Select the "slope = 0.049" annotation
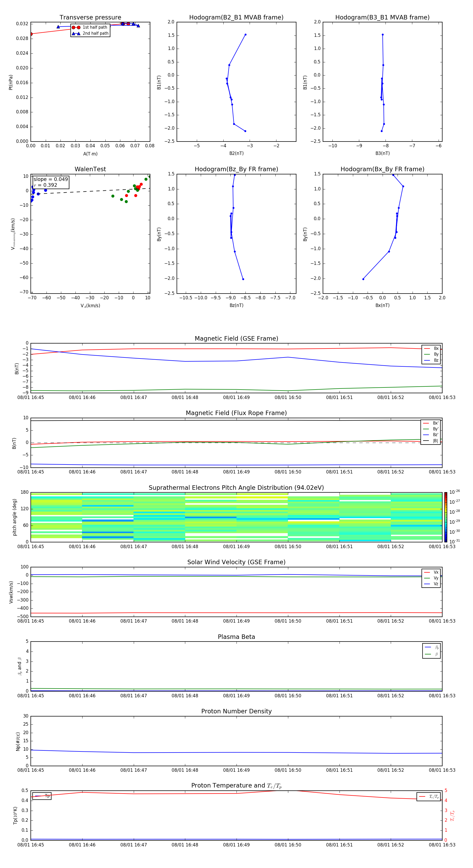 51,179
